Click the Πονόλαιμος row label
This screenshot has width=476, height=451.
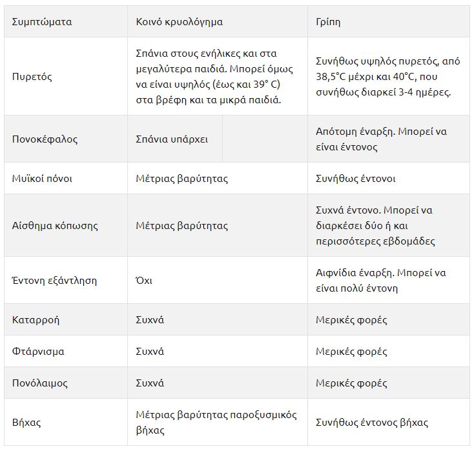tap(40, 383)
